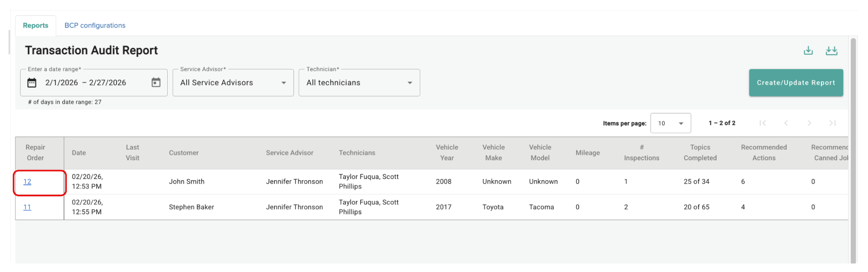Change the Items per page dropdown
The image size is (868, 272).
[671, 123]
